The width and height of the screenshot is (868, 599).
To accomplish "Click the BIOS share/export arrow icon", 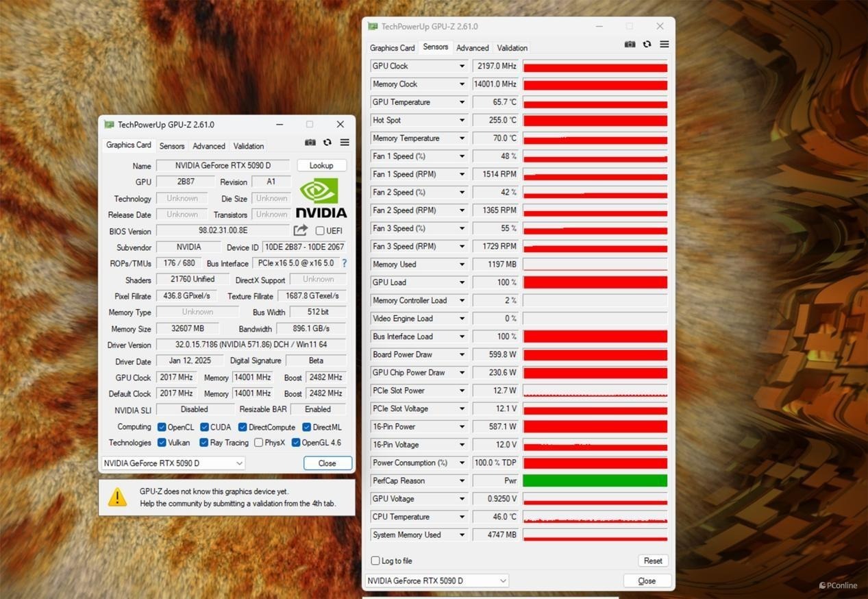I will (301, 230).
